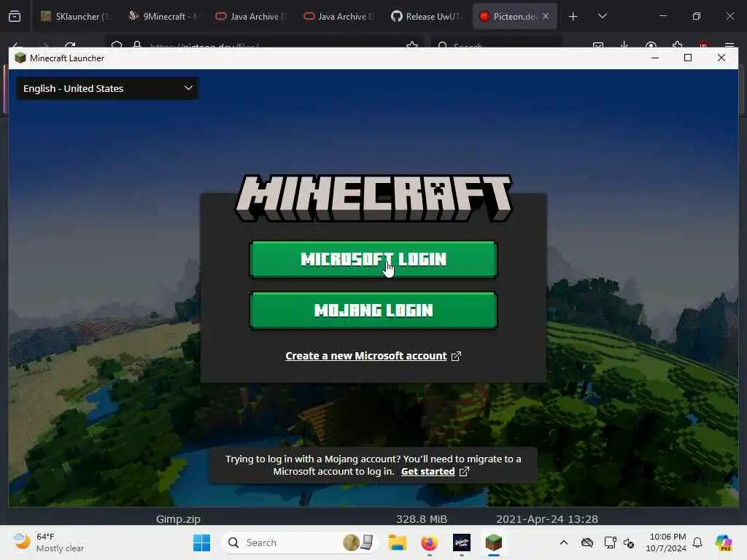Switch to the 9Minecraft browser tab
The height and width of the screenshot is (560, 747).
163,16
